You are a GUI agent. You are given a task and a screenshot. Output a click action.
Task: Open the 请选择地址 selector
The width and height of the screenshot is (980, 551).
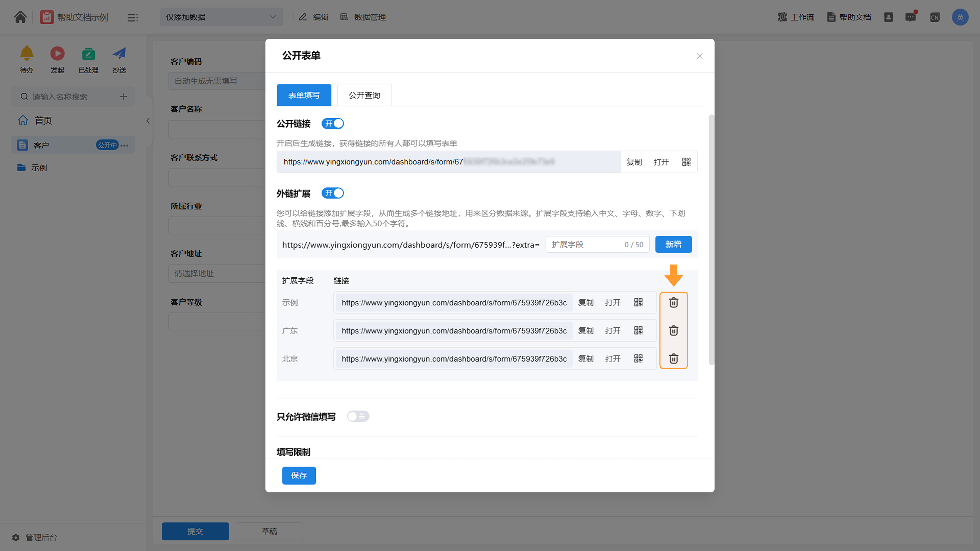coord(217,274)
